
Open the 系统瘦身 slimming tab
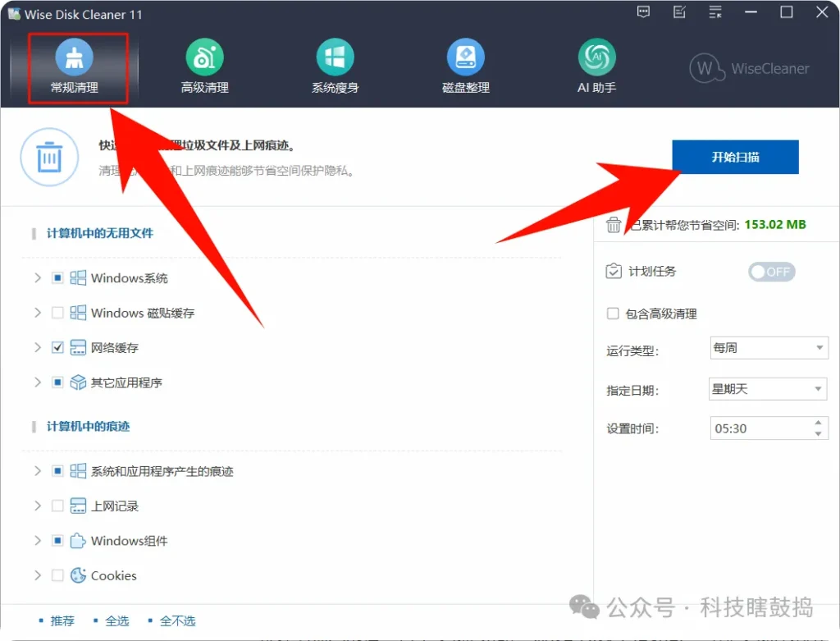[x=336, y=66]
